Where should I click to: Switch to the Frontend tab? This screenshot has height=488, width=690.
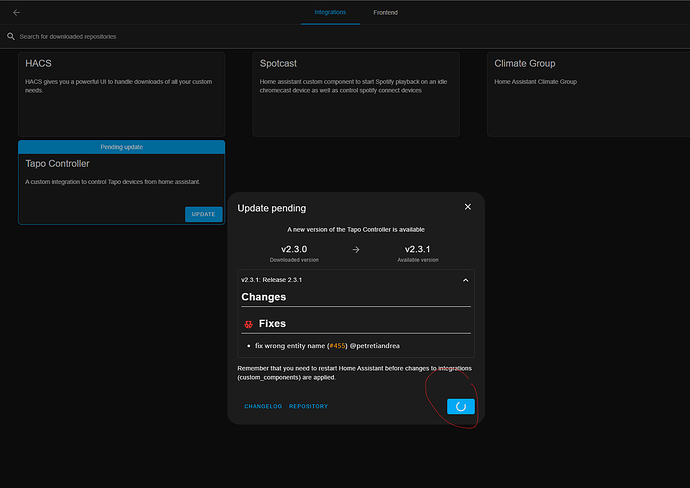[x=385, y=12]
